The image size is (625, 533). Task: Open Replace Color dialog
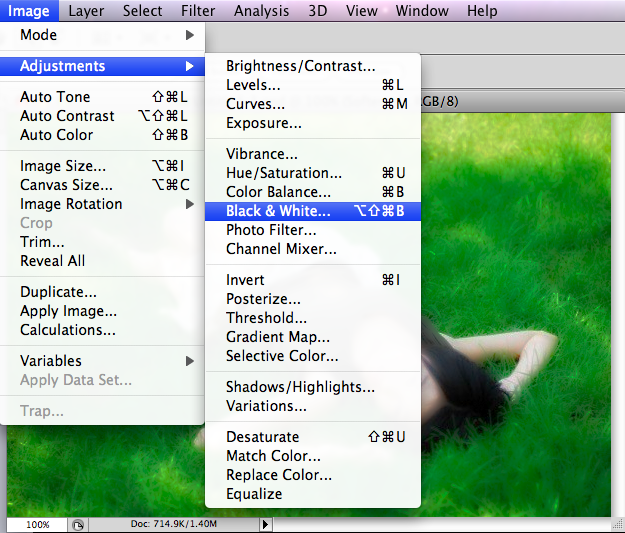point(313,475)
